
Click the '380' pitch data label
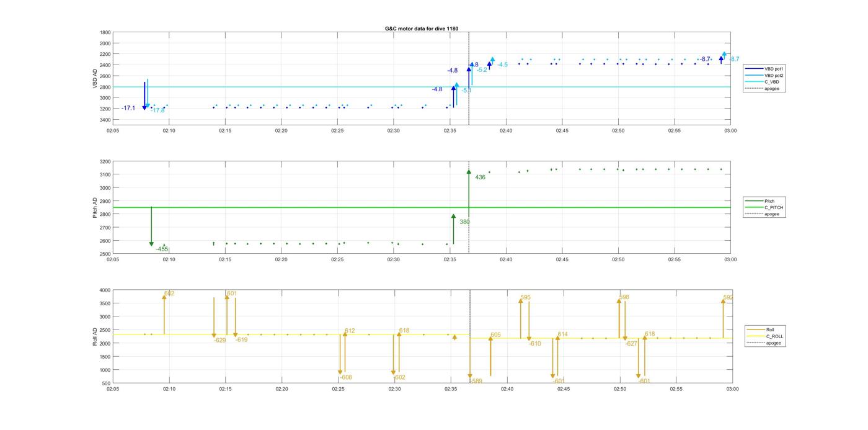click(x=464, y=222)
